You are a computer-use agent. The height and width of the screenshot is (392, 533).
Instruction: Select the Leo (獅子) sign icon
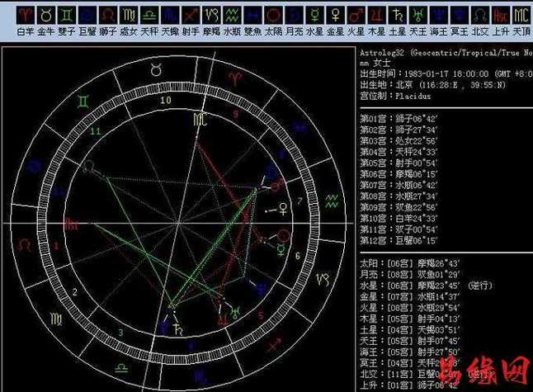click(108, 16)
